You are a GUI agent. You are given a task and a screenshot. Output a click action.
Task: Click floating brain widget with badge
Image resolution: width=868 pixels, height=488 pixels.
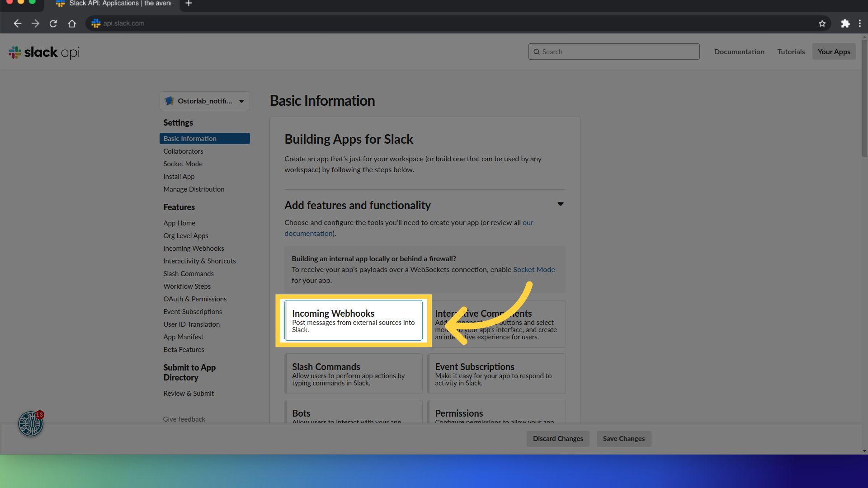(x=31, y=423)
